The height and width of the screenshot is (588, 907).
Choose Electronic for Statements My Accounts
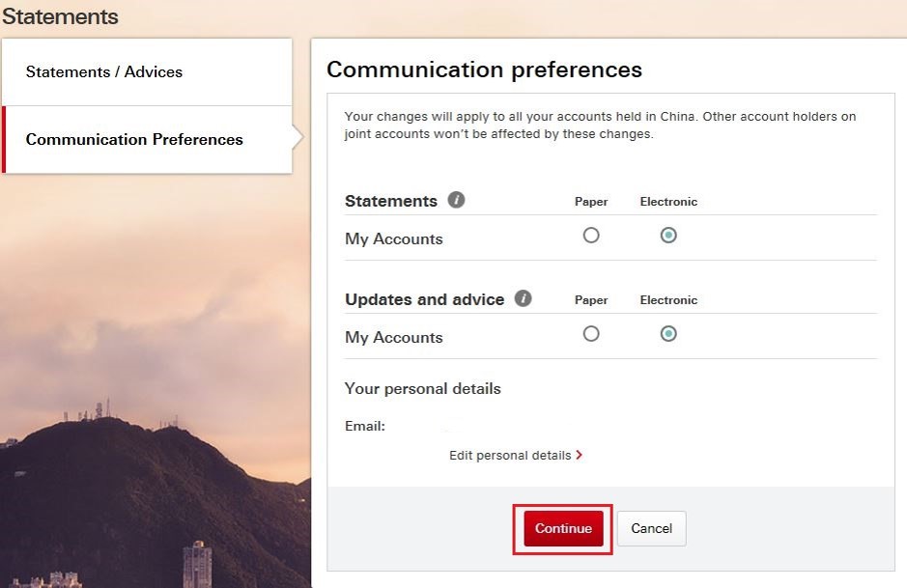pos(668,236)
